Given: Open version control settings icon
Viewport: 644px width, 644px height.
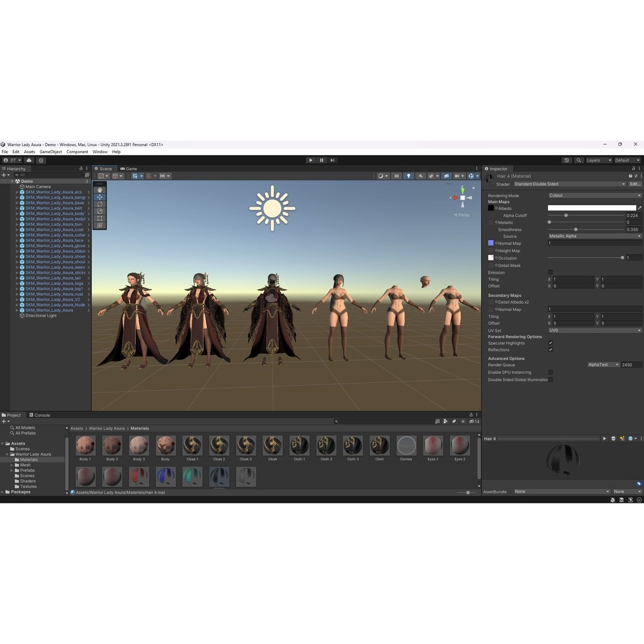Looking at the screenshot, I should tap(41, 160).
